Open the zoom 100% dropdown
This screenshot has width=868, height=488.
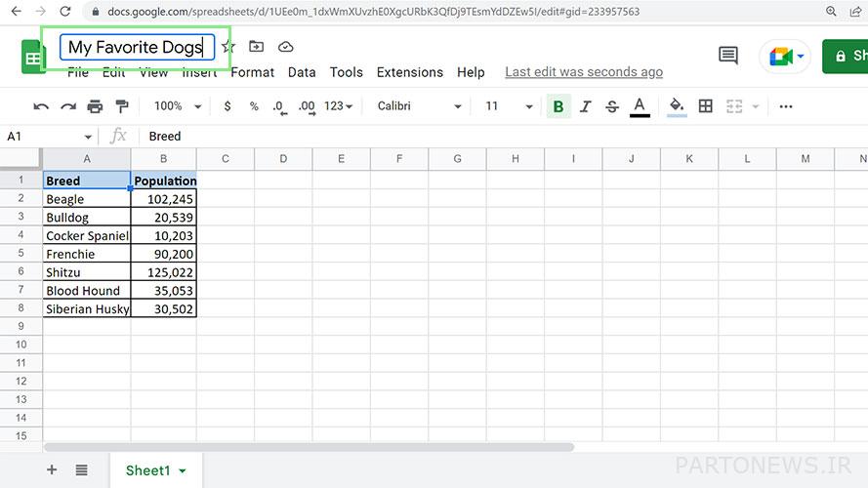[x=177, y=106]
